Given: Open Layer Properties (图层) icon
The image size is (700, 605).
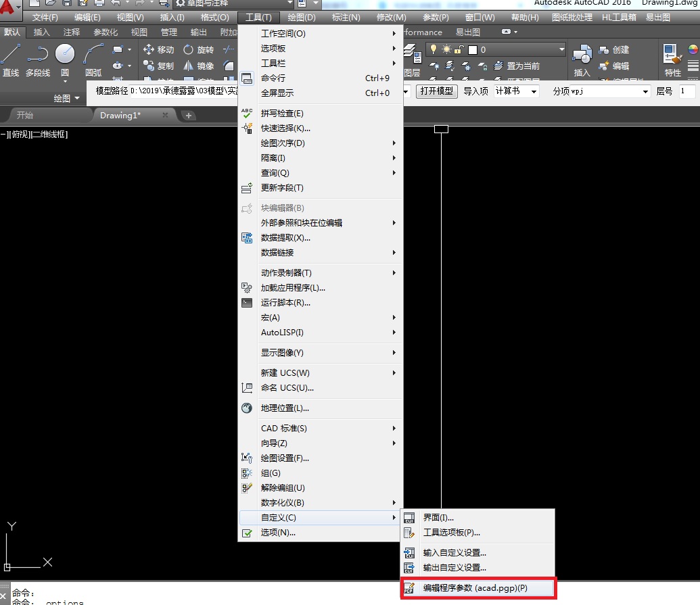Looking at the screenshot, I should 413,60.
